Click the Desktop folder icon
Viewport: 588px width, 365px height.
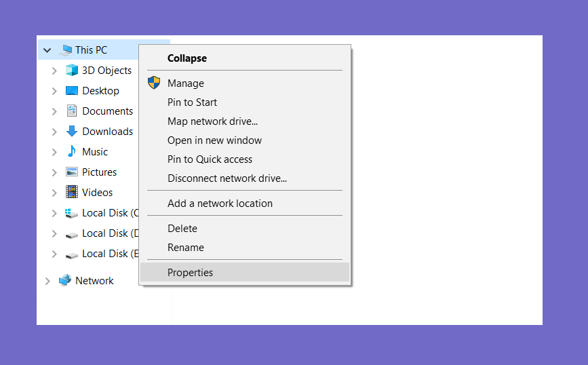tap(72, 91)
